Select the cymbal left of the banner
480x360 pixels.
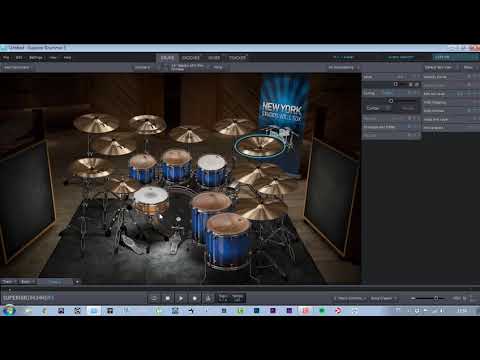pyautogui.click(x=234, y=127)
